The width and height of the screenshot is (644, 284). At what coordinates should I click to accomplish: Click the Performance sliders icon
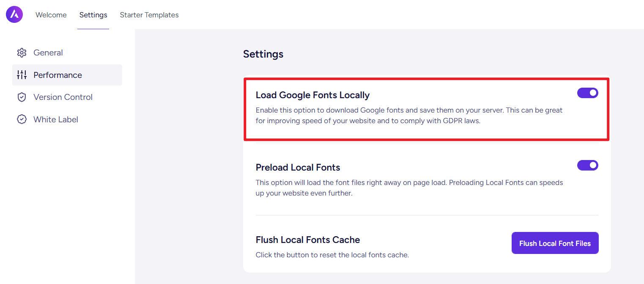(22, 75)
